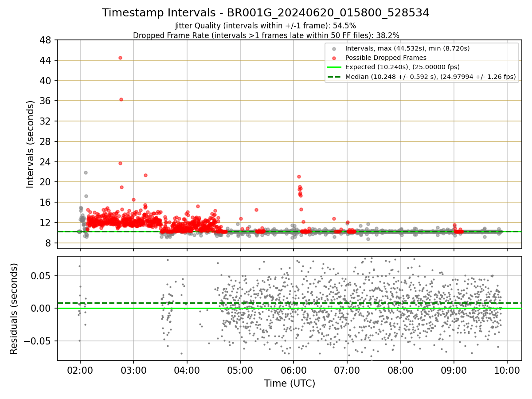Screen dimensions: 532x399
Task: Click the dashed green line sample beside Median in the legend
Action: [334, 77]
